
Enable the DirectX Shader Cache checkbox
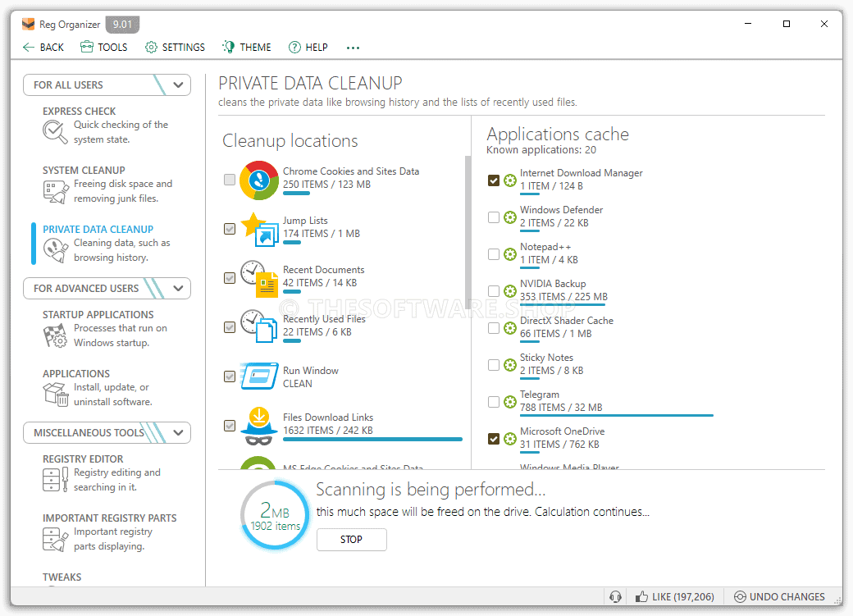coord(494,328)
